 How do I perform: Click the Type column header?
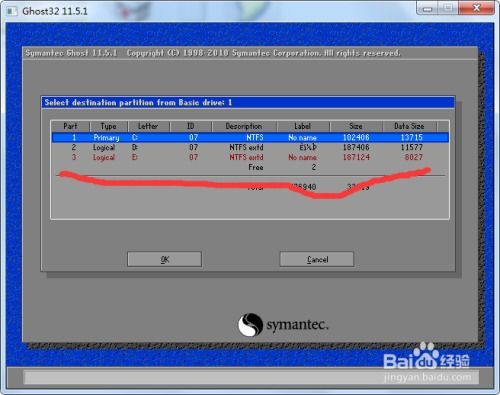coord(109,126)
